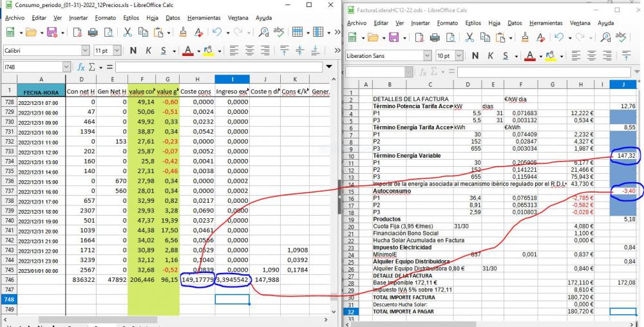Click the Paste icon in the Consumo window
The height and width of the screenshot is (327, 644).
tap(158, 32)
